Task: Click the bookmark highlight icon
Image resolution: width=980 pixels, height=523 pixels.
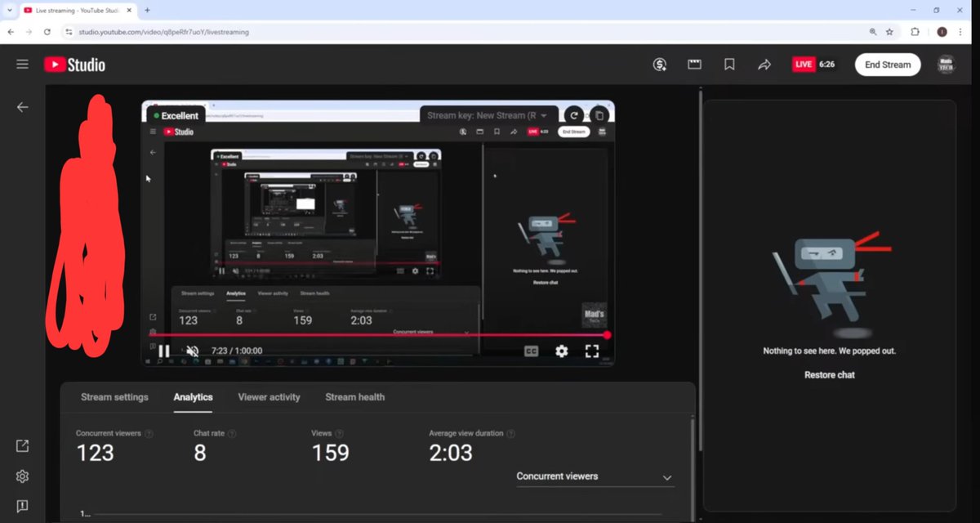Action: coord(729,65)
